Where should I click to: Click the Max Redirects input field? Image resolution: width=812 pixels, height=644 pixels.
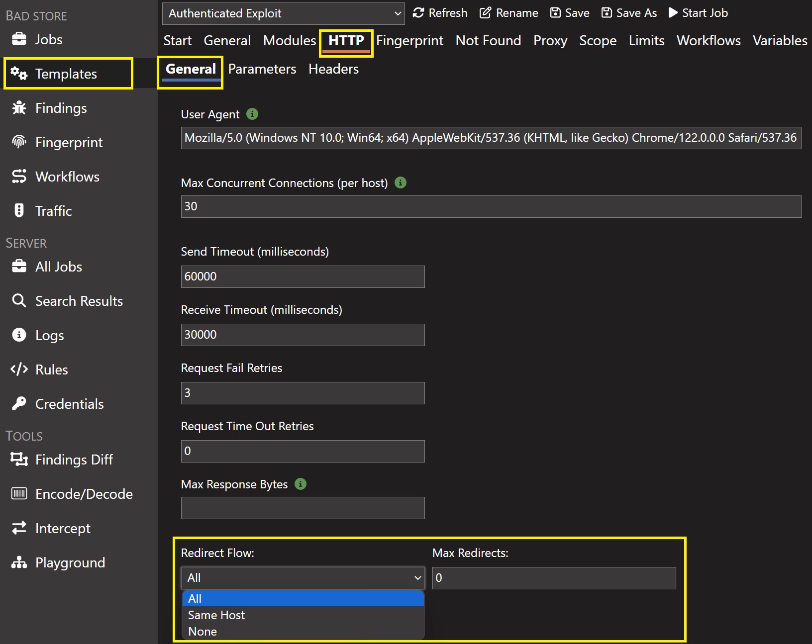pyautogui.click(x=554, y=578)
